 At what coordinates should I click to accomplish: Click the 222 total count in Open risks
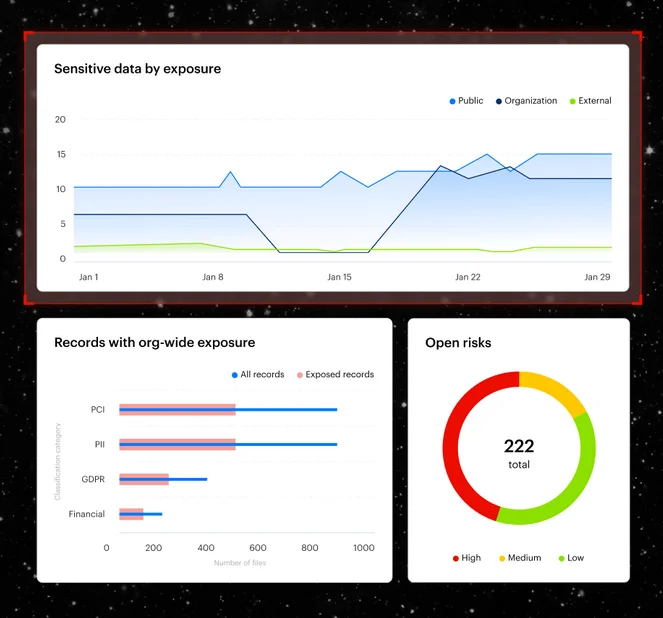[x=518, y=447]
